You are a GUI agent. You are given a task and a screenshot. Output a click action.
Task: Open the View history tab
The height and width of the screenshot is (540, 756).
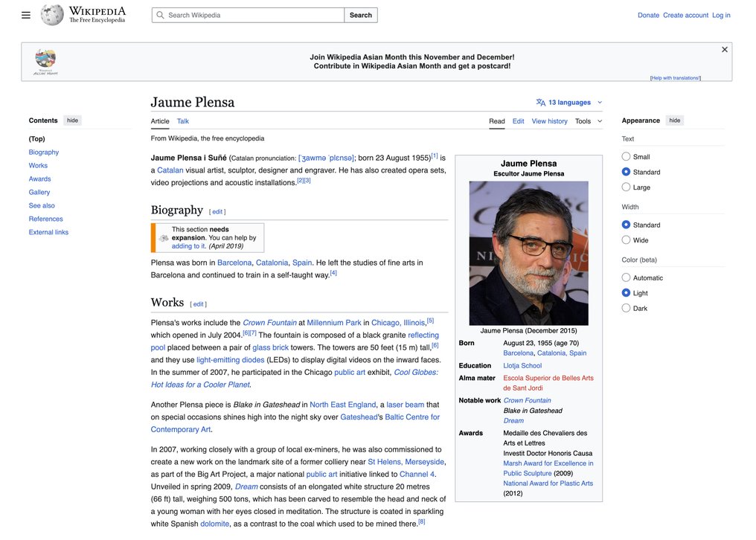tap(549, 121)
